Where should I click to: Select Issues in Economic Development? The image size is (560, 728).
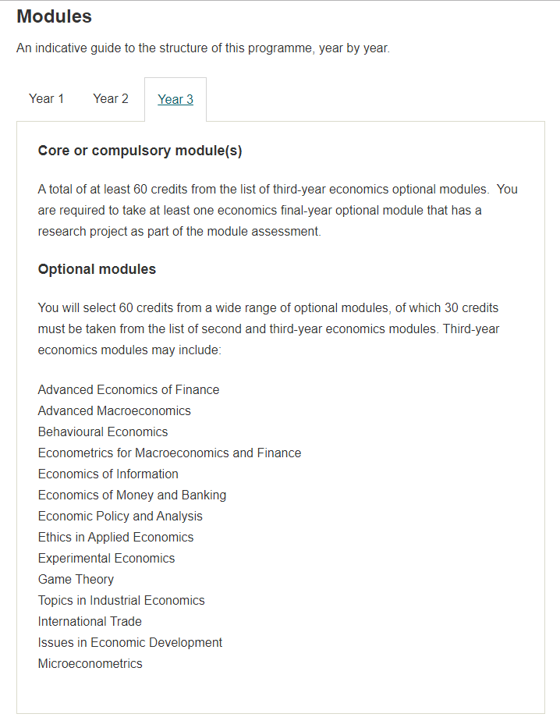point(130,643)
